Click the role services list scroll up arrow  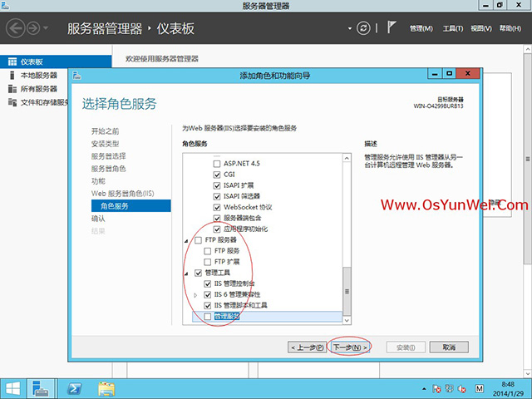pos(347,158)
